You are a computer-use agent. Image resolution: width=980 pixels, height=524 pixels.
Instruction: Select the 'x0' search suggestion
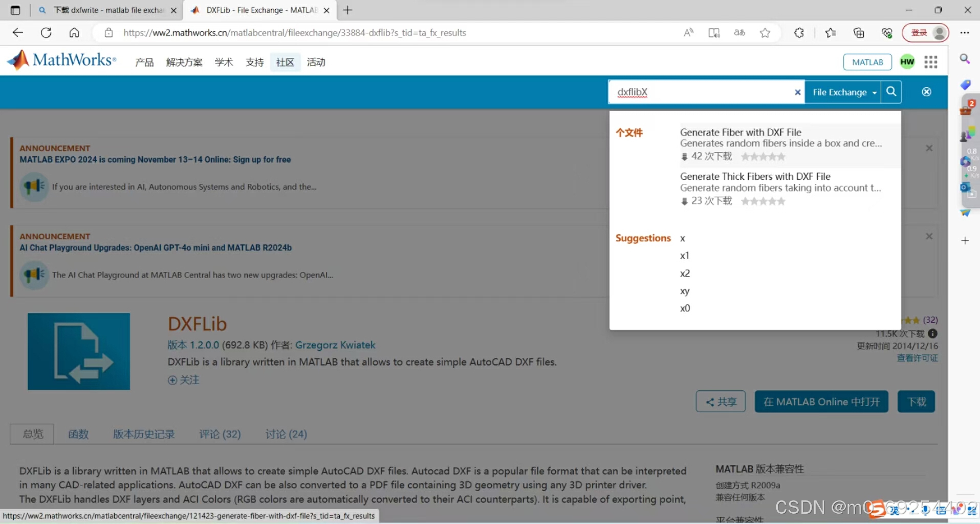point(685,308)
